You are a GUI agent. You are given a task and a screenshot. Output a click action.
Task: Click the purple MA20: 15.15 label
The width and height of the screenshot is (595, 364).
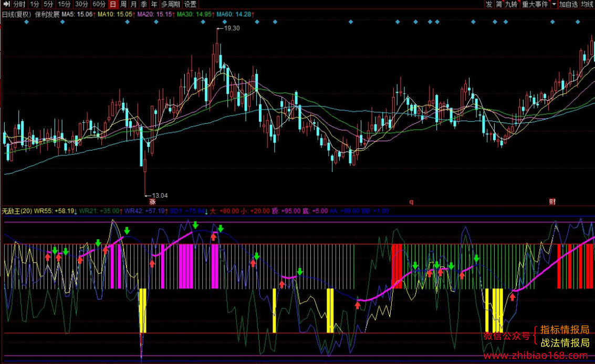[156, 14]
